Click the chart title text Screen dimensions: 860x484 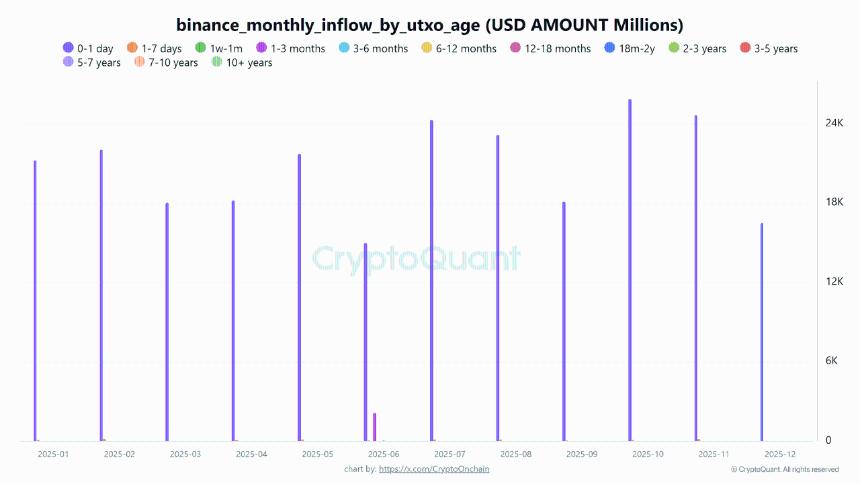(429, 23)
